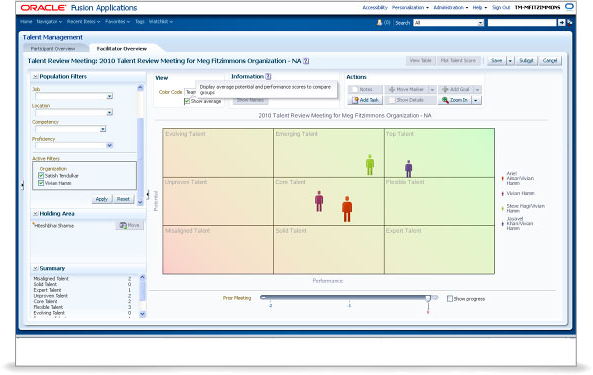Click the splitter collapse handle right of filters panel
The image size is (593, 375).
[x=147, y=195]
